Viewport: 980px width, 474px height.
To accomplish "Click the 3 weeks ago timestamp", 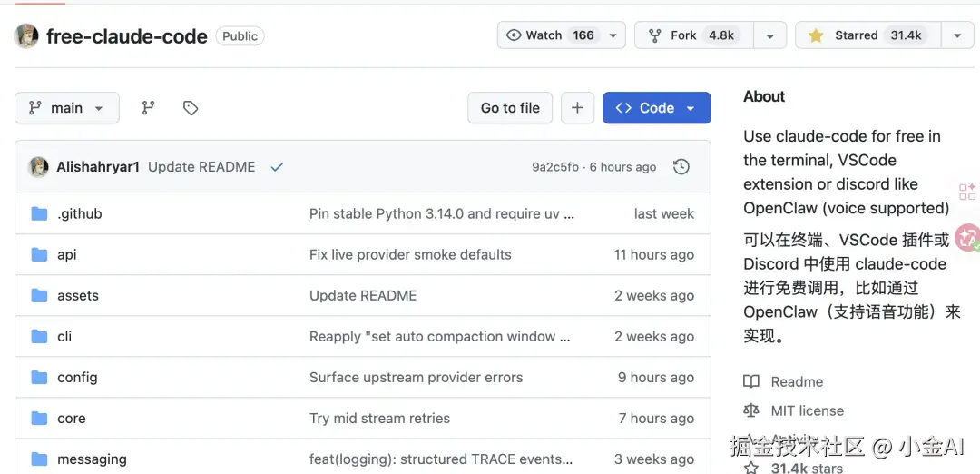I will (x=653, y=459).
